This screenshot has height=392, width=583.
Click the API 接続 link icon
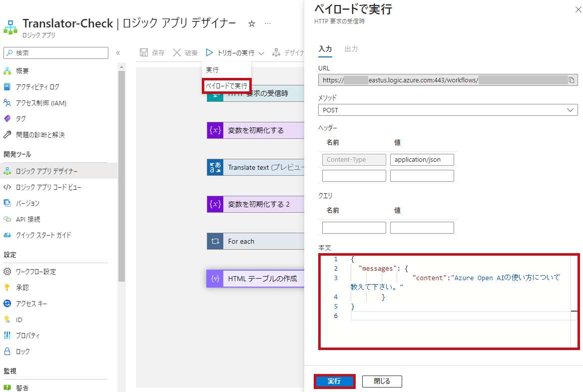coord(7,219)
